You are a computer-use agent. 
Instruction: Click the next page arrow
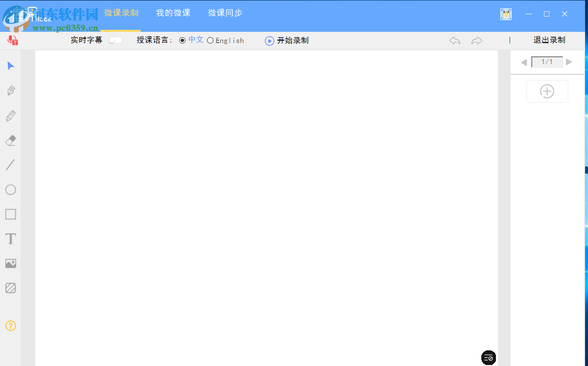click(x=569, y=62)
